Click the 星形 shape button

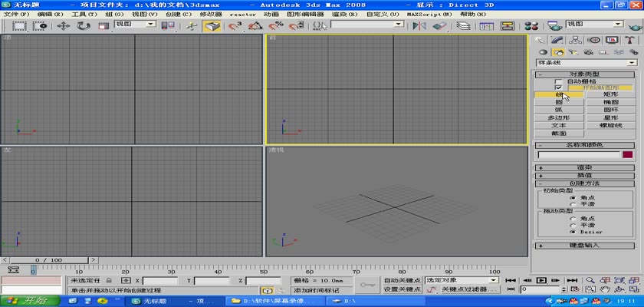611,118
